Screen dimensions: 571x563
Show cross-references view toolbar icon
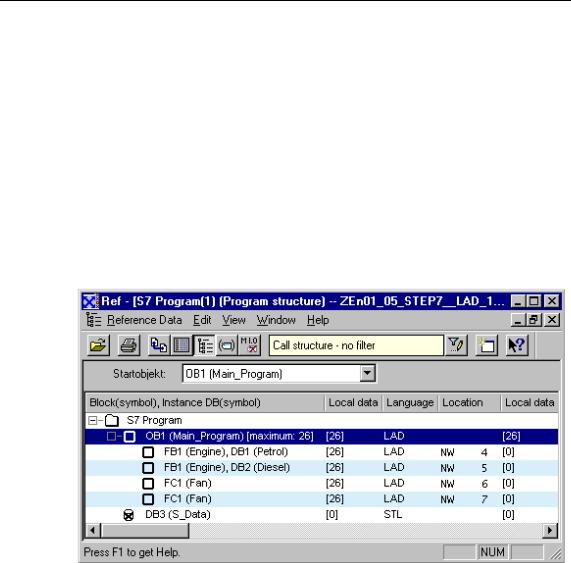pyautogui.click(x=159, y=345)
